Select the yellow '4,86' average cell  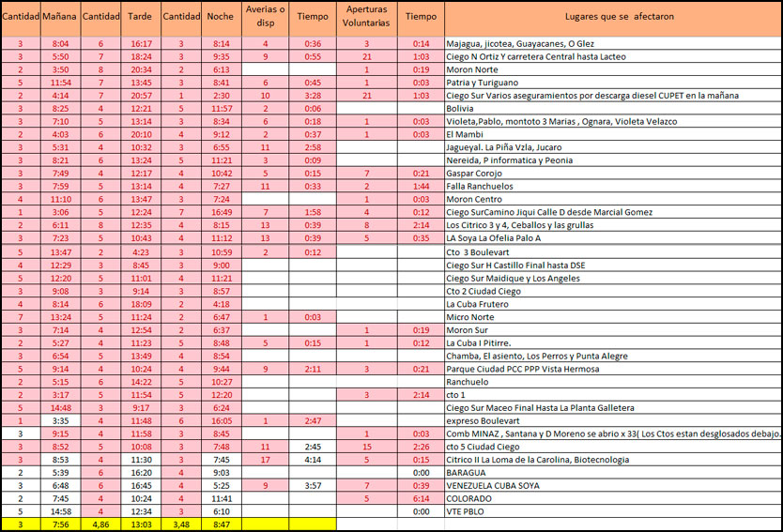(x=100, y=524)
